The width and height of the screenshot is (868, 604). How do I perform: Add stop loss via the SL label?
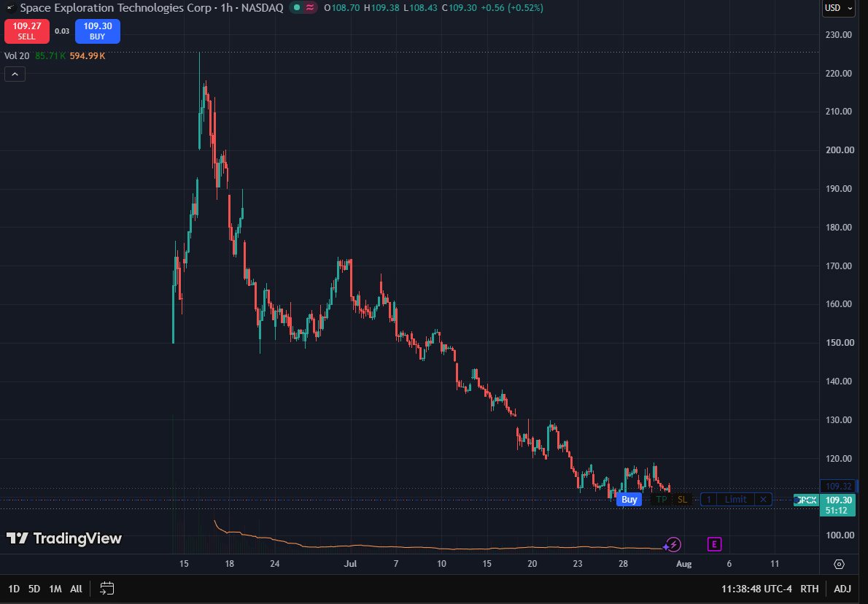point(682,500)
